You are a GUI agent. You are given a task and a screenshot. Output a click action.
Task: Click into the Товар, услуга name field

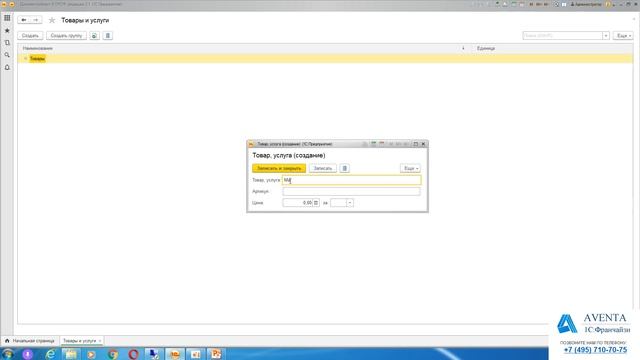[351, 180]
